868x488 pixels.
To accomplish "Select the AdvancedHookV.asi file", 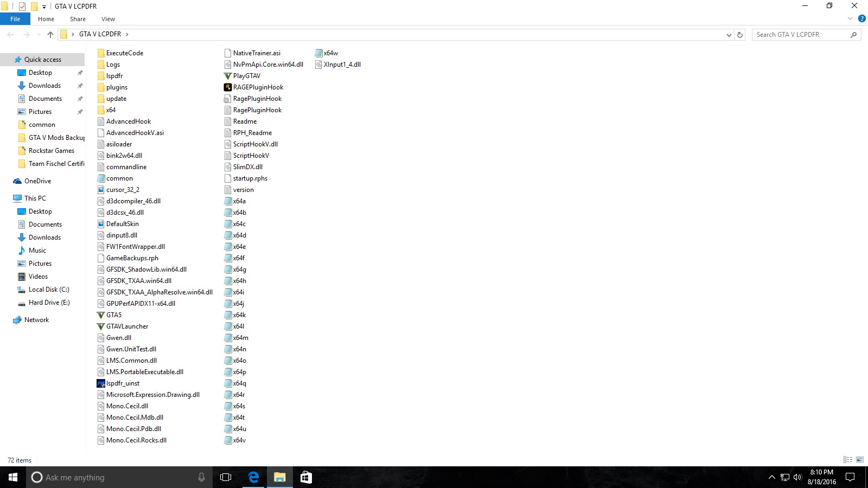I will 131,133.
